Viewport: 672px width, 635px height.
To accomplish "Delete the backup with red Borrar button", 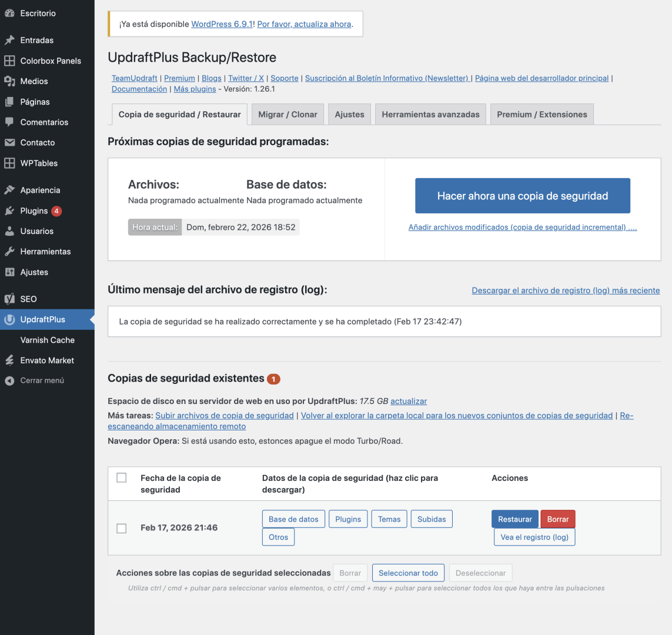I will click(557, 519).
